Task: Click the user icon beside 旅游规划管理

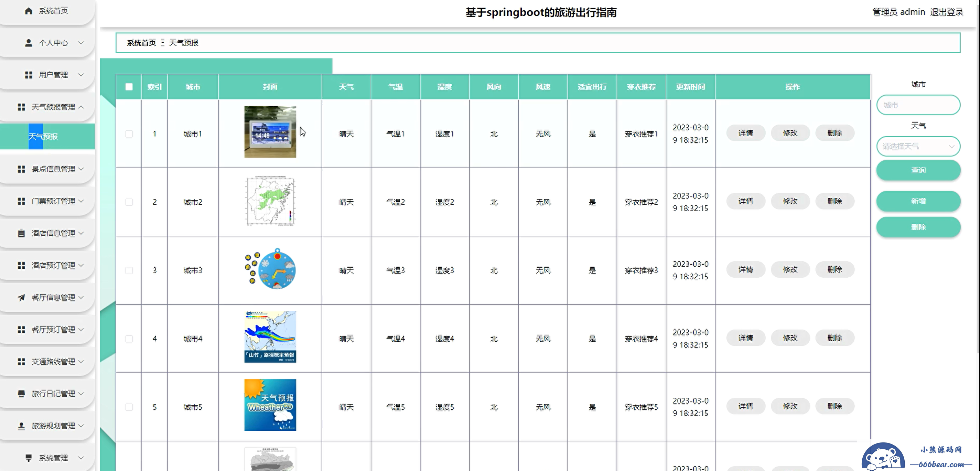Action: [x=21, y=426]
